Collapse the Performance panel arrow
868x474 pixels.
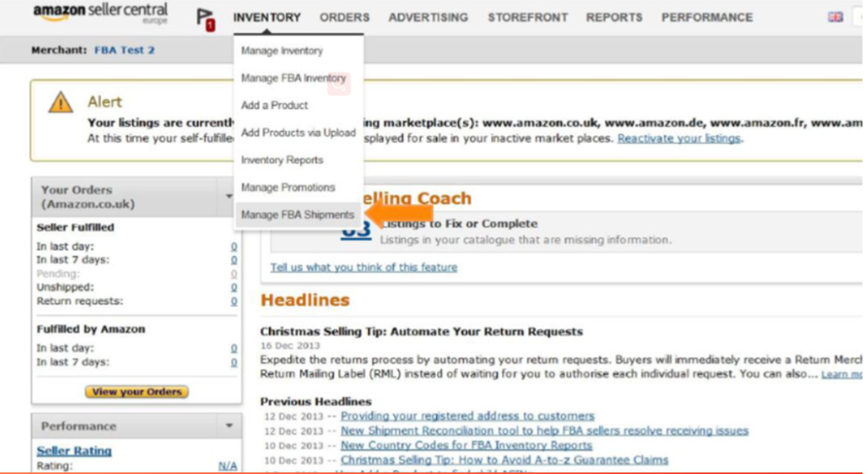tap(228, 426)
